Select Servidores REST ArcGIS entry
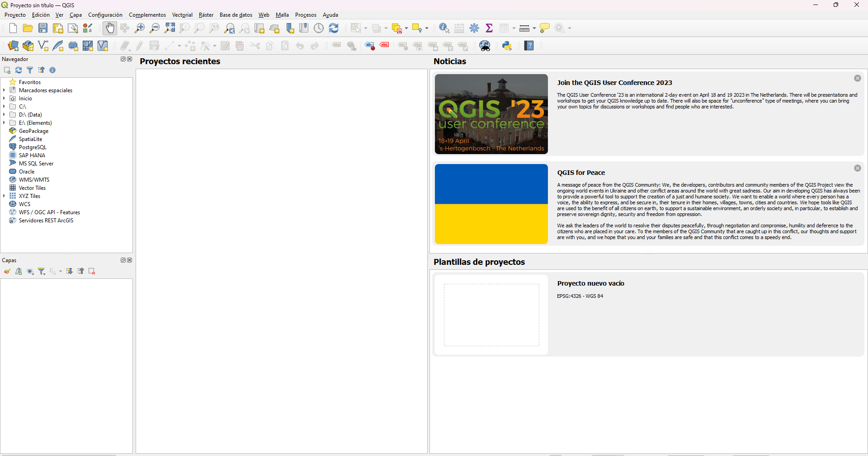The image size is (868, 456). click(46, 221)
